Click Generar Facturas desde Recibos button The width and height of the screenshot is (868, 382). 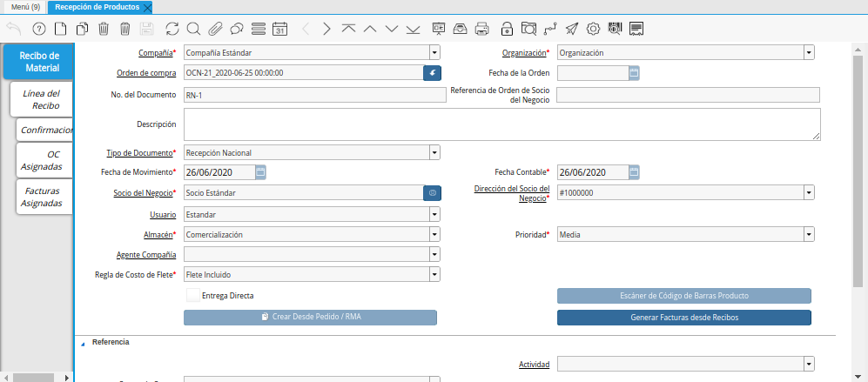pos(683,318)
